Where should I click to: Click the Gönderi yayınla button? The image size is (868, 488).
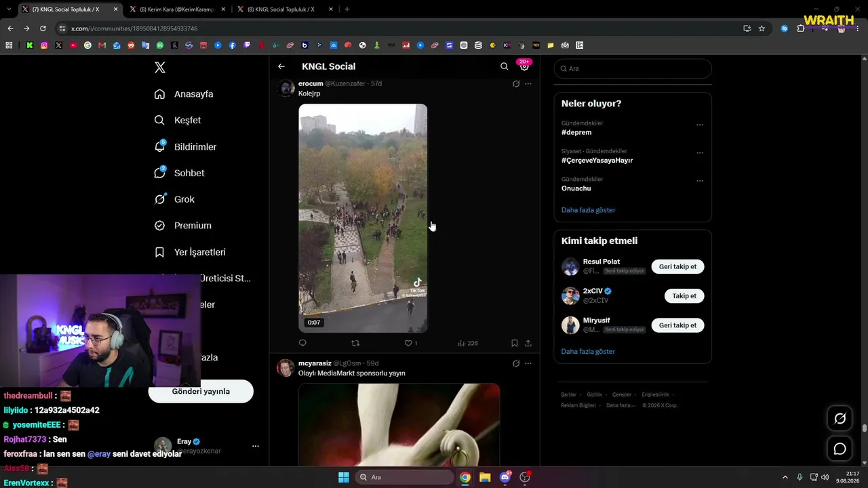coord(201,391)
